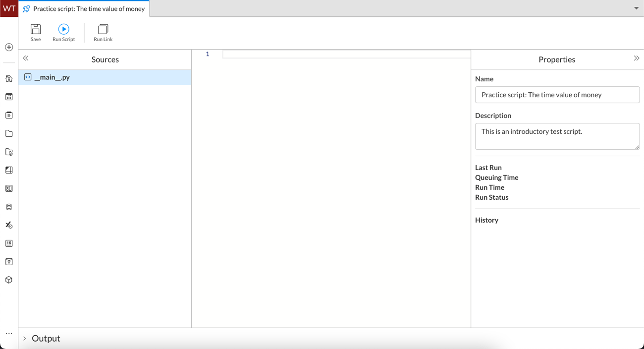Open the database icon in sidebar
This screenshot has height=349, width=644.
point(9,207)
